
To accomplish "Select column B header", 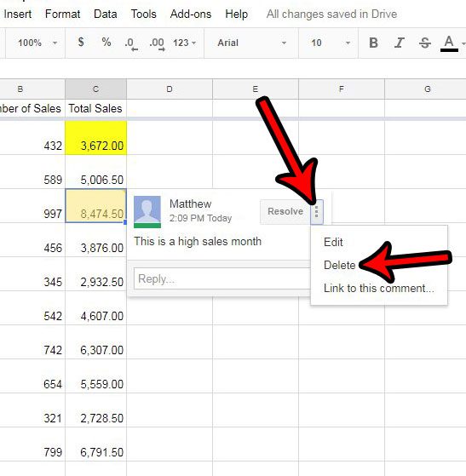I will pos(32,89).
